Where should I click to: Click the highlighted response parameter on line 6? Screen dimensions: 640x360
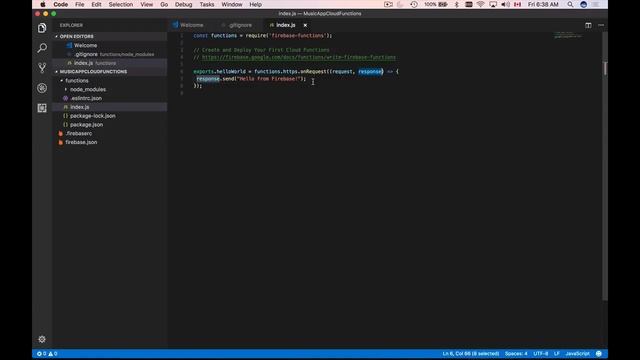click(371, 71)
